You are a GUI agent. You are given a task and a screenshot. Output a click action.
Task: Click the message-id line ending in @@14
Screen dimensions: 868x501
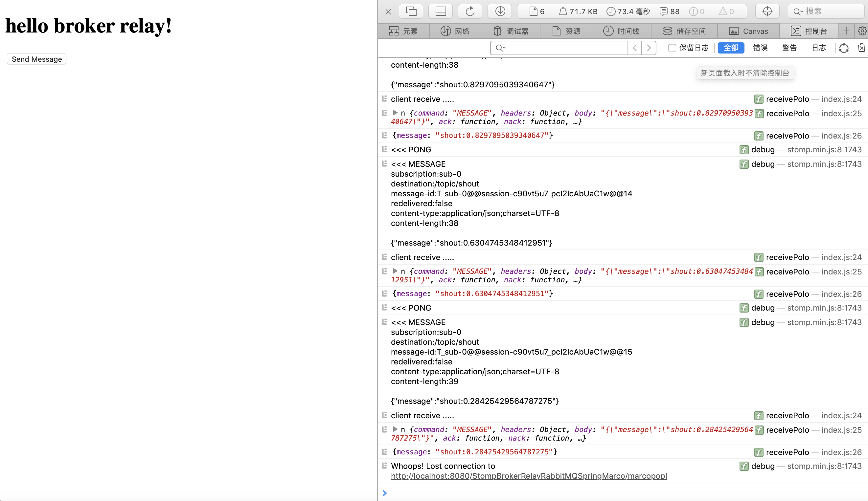coord(511,194)
